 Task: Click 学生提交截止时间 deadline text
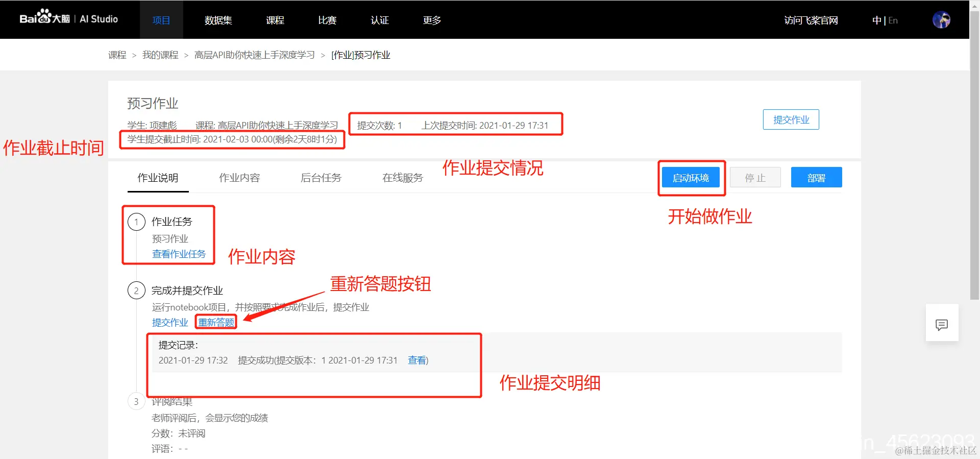(232, 139)
